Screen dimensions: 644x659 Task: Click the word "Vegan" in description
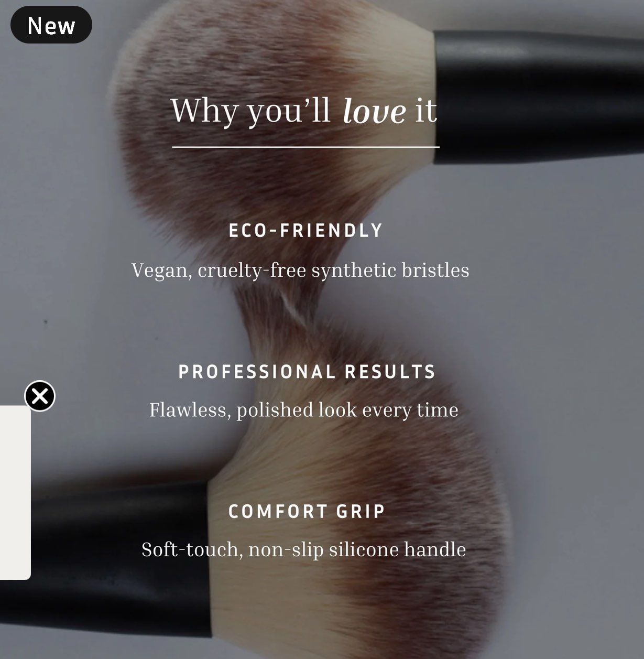161,272
